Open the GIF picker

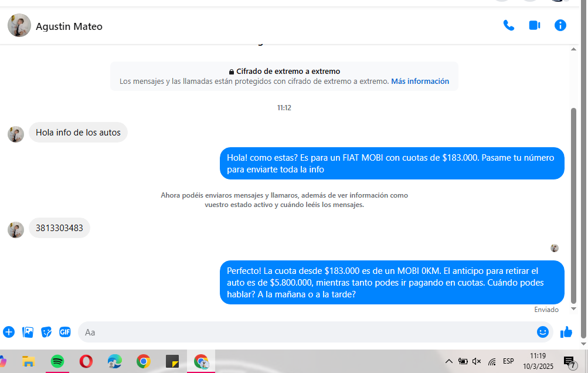coord(64,332)
